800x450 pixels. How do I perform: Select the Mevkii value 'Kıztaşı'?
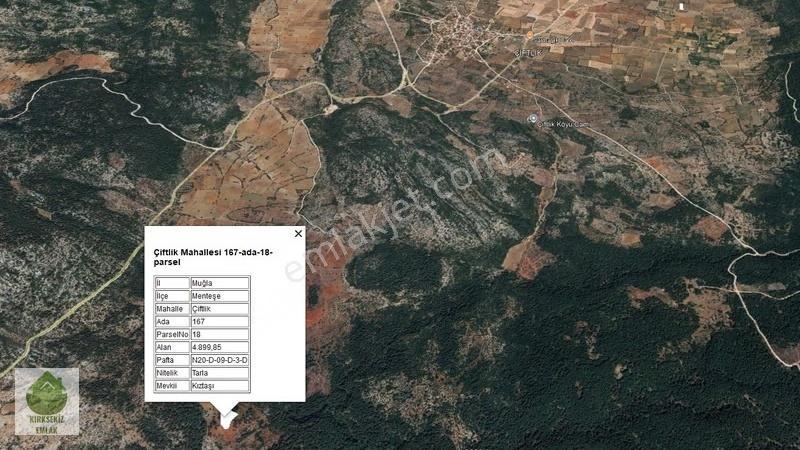(220, 386)
